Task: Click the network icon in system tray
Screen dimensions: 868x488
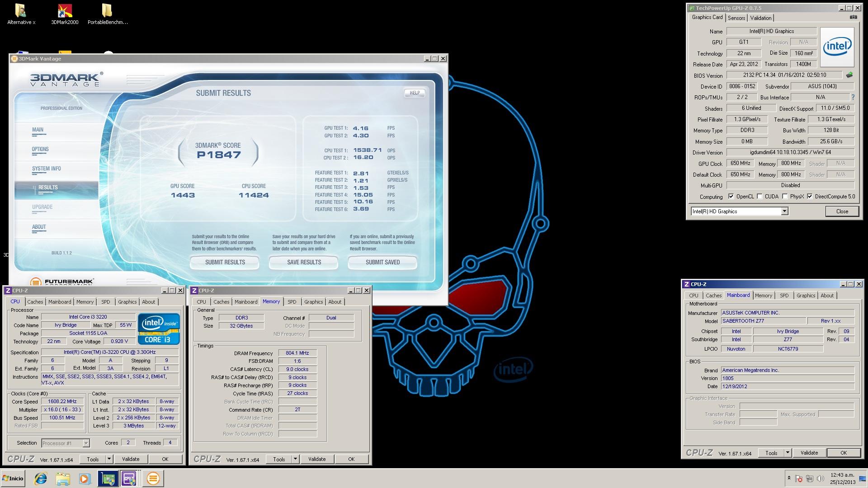Action: click(x=809, y=479)
